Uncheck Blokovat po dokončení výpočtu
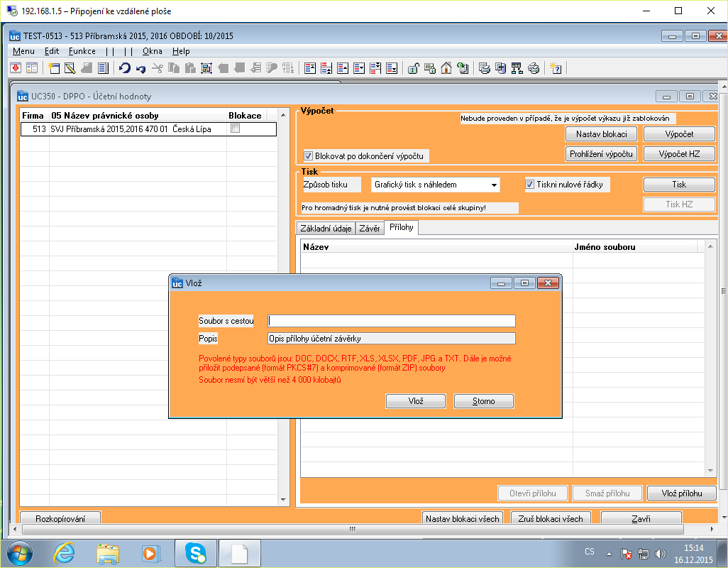Image resolution: width=728 pixels, height=568 pixels. click(308, 156)
